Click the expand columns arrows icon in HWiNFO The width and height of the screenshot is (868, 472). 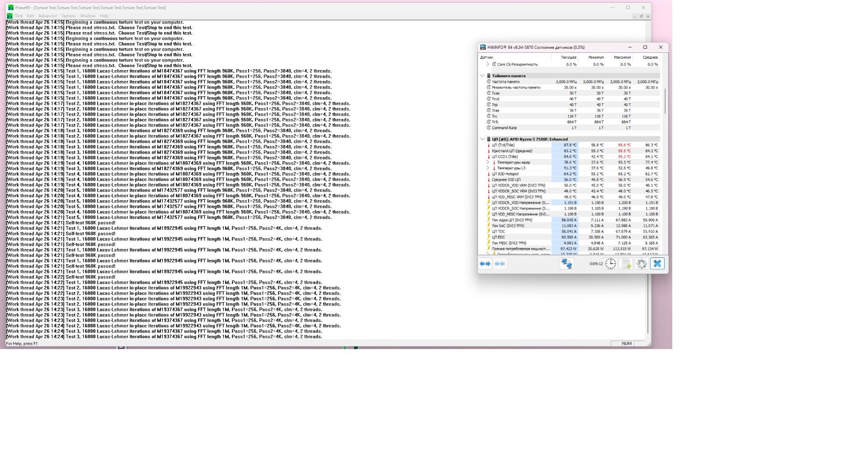[x=485, y=264]
